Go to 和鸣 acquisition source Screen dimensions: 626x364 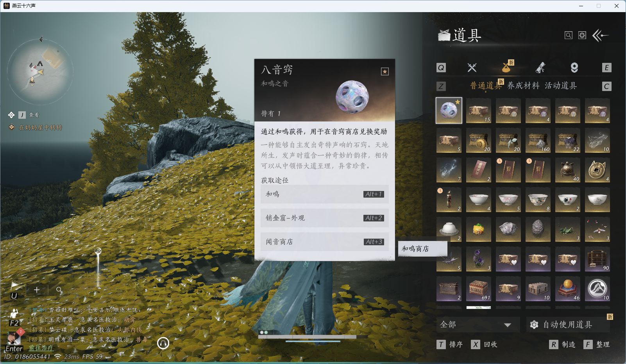pos(325,194)
